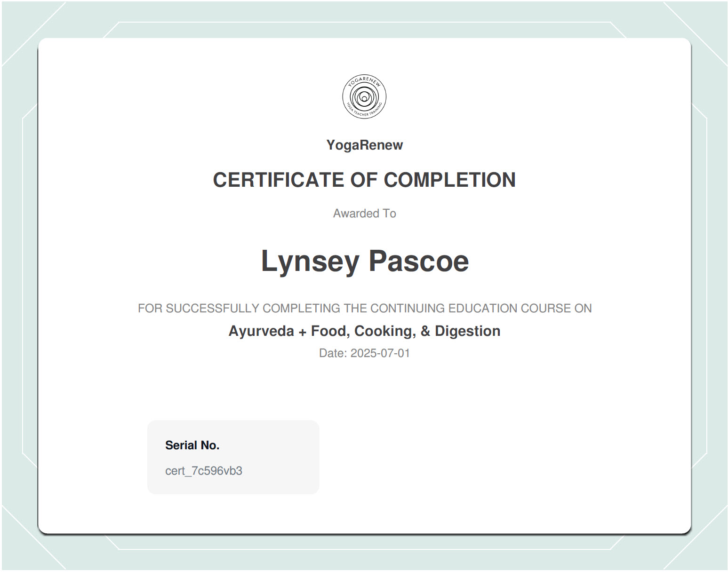Select the course title Ayurveda + Food, Cooking, & Digestion
Screen dimensions: 728x572
pos(364,331)
